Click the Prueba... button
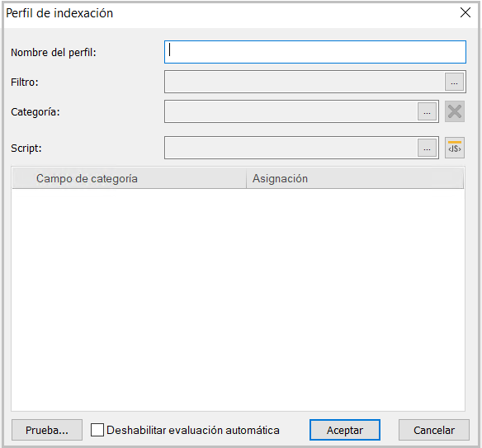This screenshot has height=448, width=482. pos(47,430)
